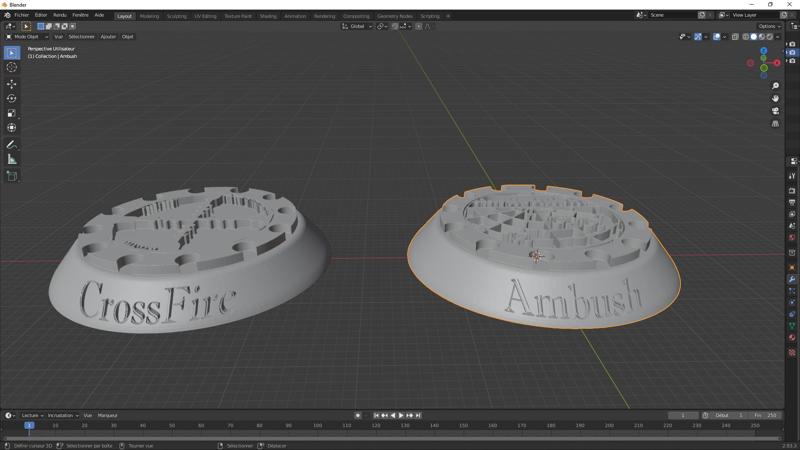Open the Global transform orientation dropdown
This screenshot has width=800, height=450.
[x=357, y=26]
